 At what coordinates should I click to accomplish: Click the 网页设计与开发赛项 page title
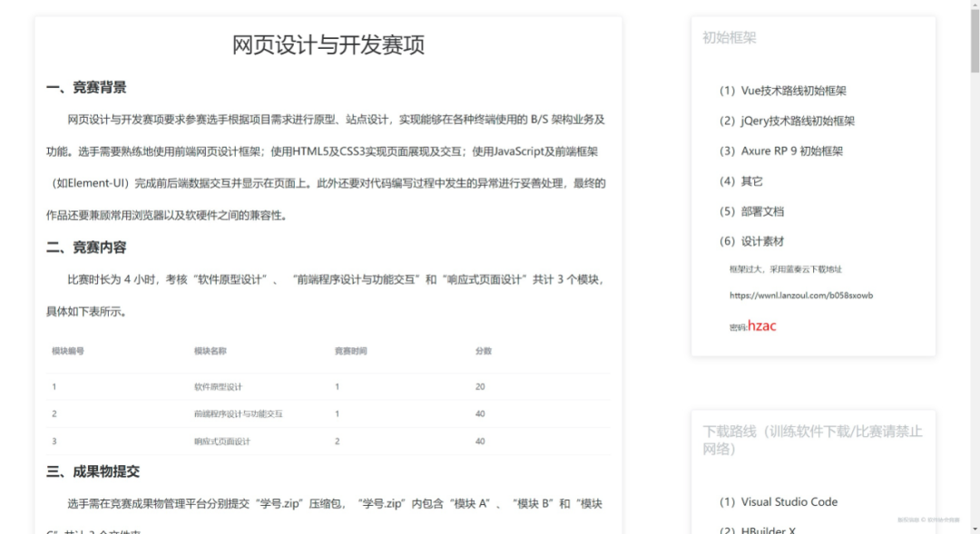pyautogui.click(x=328, y=44)
